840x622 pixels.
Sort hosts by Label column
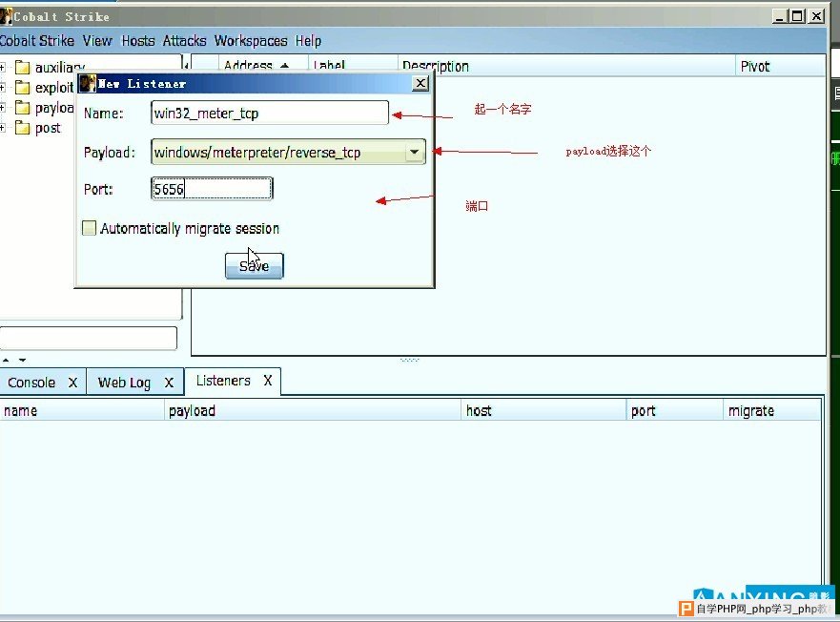click(x=353, y=66)
